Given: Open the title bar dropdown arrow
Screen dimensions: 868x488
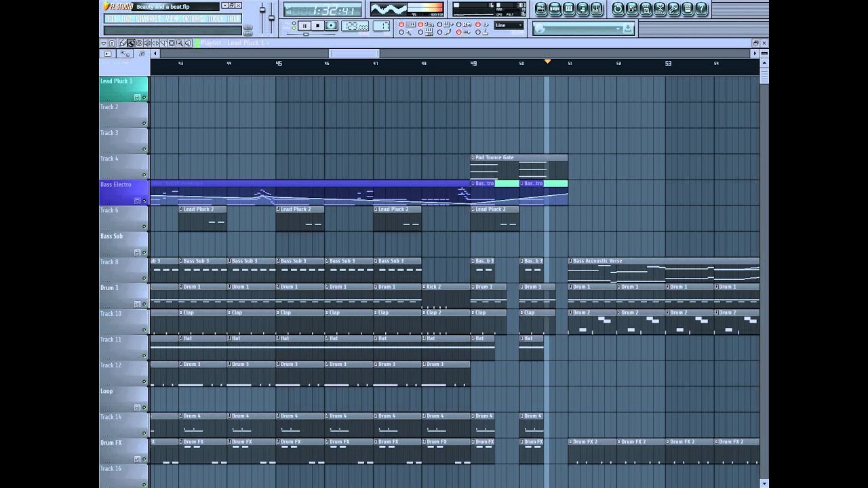Looking at the screenshot, I should (x=224, y=5).
